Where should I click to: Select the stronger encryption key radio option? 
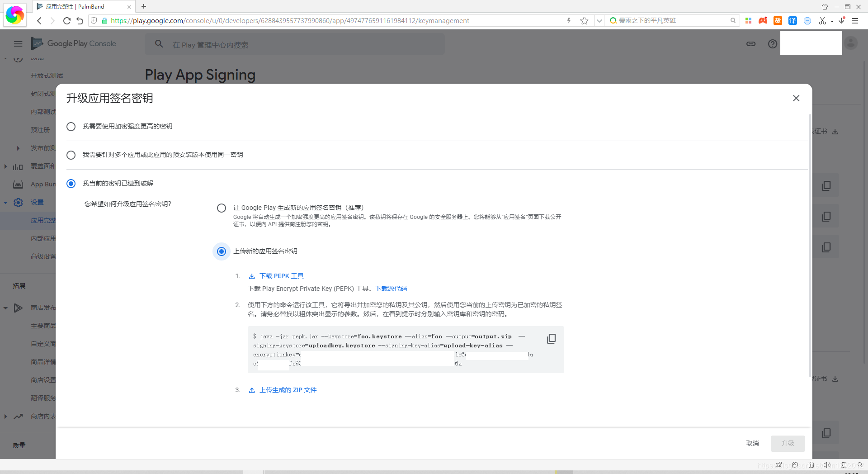tap(71, 127)
